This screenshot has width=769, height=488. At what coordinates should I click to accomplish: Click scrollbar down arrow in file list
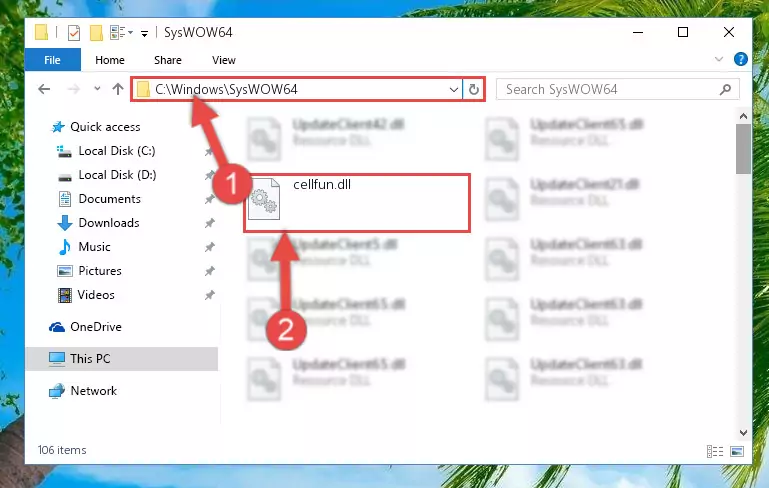point(743,433)
